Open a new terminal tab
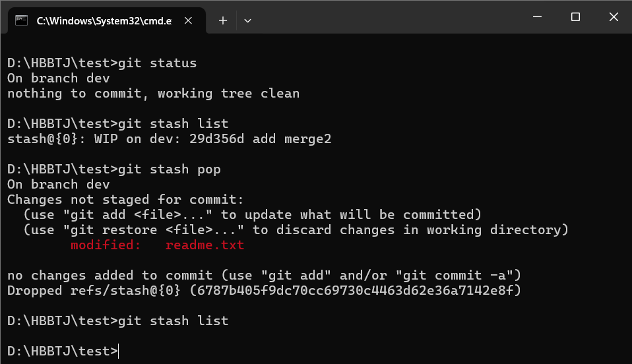This screenshot has height=364, width=632. (x=223, y=20)
